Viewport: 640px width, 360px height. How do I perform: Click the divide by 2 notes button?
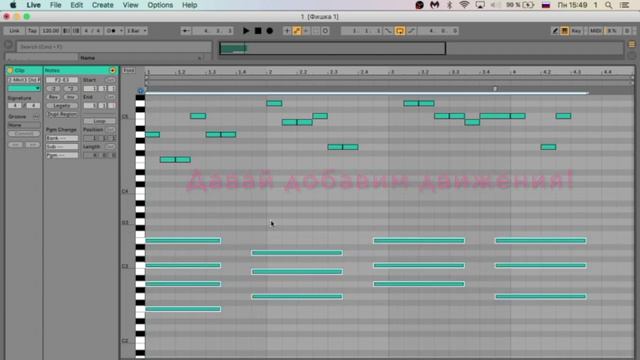(53, 88)
